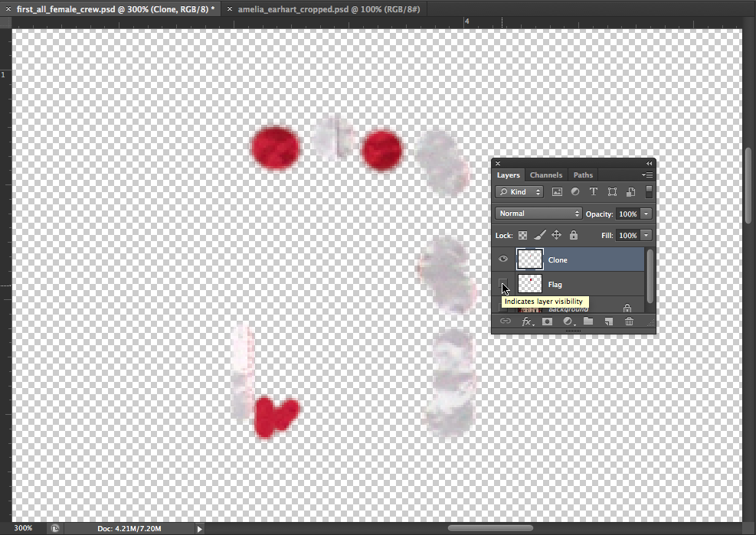Select the Flag layer by its name
756x535 pixels.
pyautogui.click(x=555, y=285)
